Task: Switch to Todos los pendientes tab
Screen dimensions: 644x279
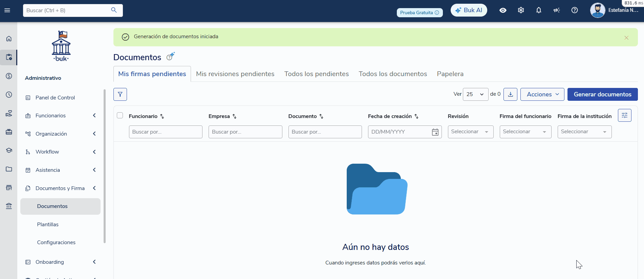Action: tap(317, 74)
